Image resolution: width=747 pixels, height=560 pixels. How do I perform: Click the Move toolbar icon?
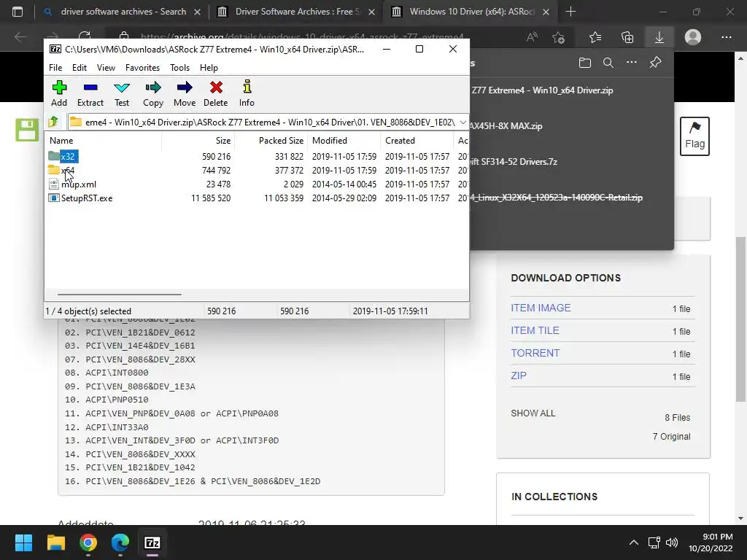[185, 93]
